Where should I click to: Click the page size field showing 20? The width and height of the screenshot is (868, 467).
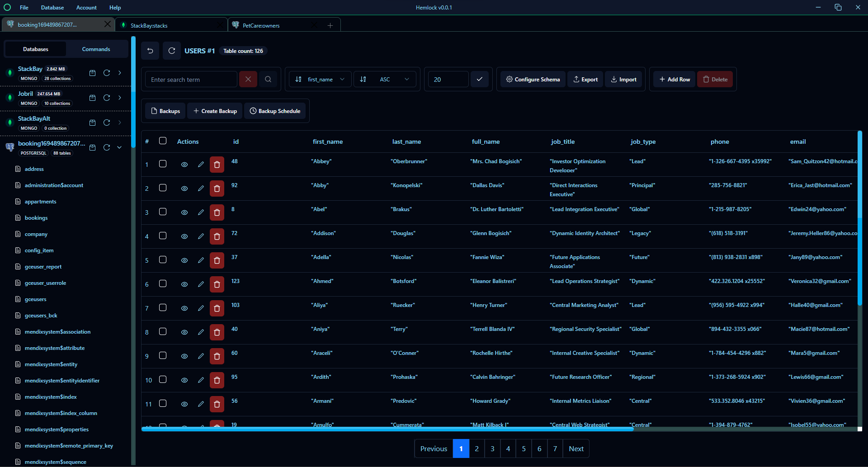point(448,79)
